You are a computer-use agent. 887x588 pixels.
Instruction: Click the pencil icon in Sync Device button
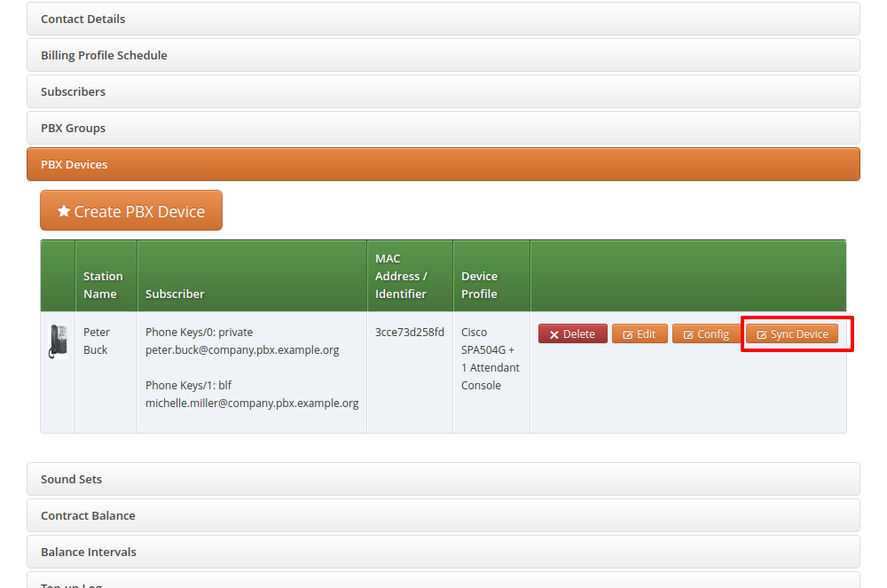[x=761, y=334]
